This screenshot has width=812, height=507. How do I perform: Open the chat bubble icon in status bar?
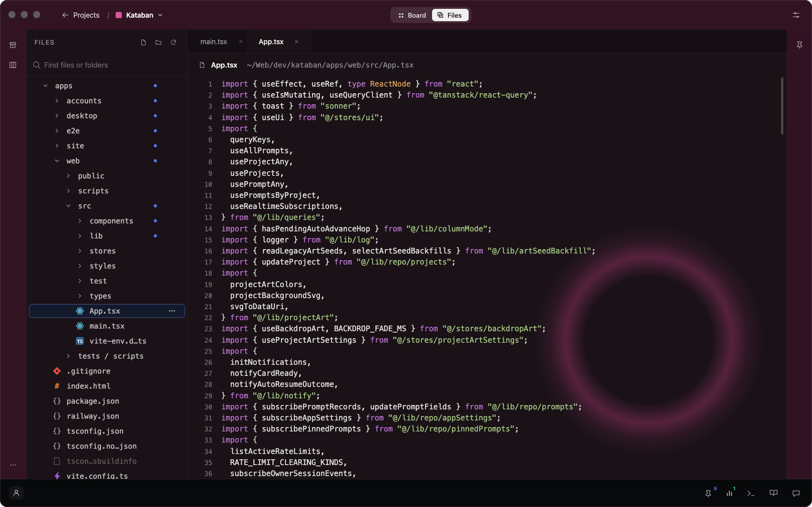(x=796, y=493)
